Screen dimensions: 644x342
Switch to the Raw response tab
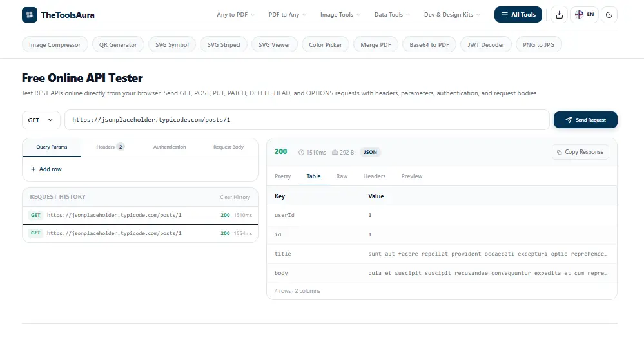coord(342,176)
